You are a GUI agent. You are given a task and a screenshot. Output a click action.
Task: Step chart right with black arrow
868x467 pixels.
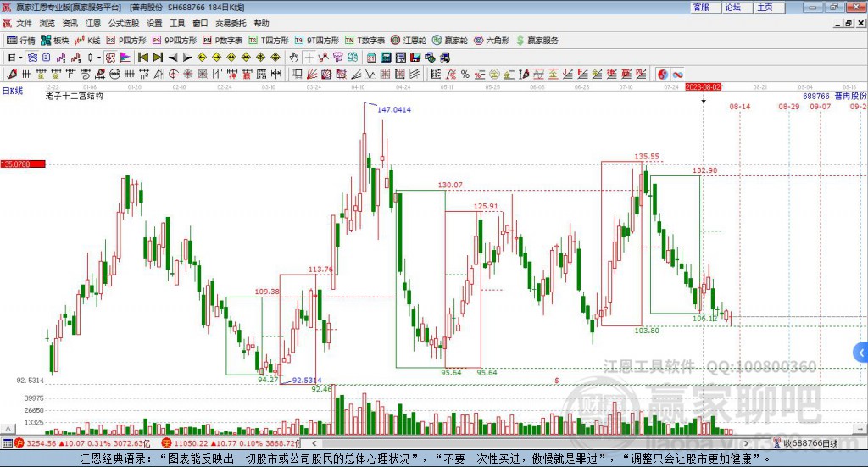click(x=187, y=58)
